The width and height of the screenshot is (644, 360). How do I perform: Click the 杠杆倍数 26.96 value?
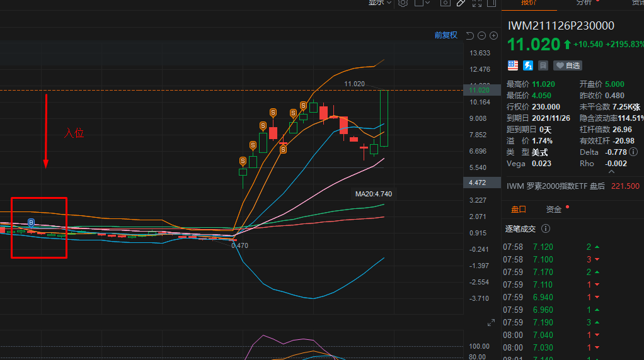pyautogui.click(x=622, y=130)
